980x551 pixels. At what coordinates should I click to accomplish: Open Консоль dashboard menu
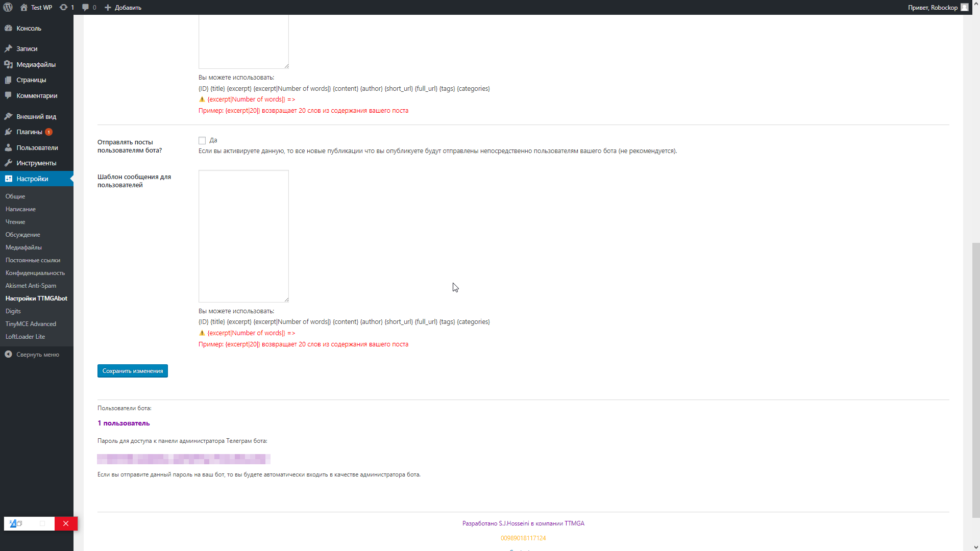29,28
